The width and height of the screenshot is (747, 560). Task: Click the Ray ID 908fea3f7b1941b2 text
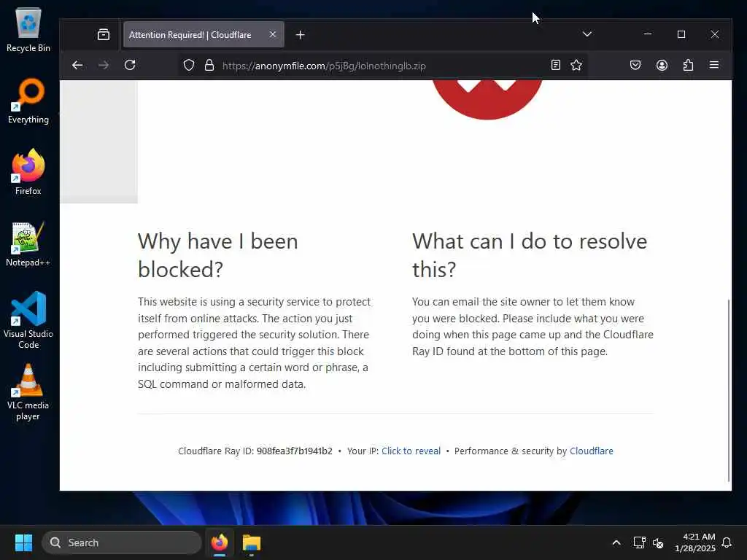295,451
